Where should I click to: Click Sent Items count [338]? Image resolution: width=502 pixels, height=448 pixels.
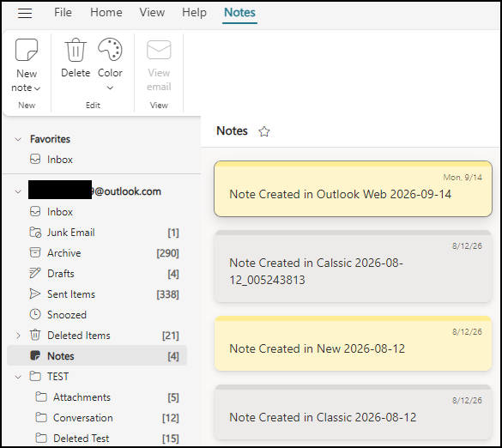pyautogui.click(x=167, y=294)
